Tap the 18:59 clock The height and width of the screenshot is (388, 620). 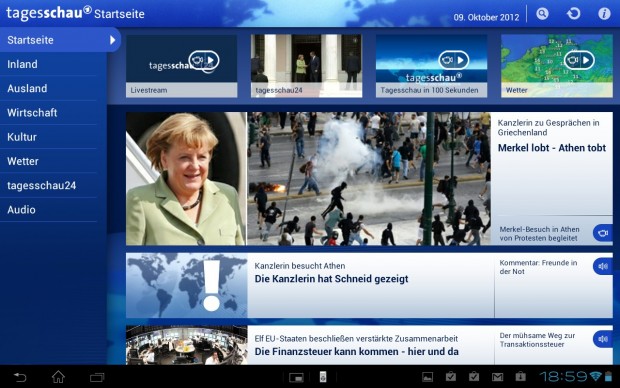point(563,377)
